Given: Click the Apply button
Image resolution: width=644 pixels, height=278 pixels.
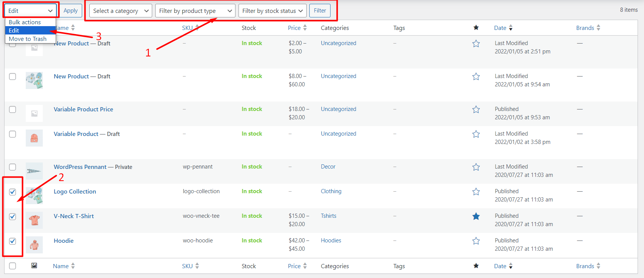Looking at the screenshot, I should point(70,11).
